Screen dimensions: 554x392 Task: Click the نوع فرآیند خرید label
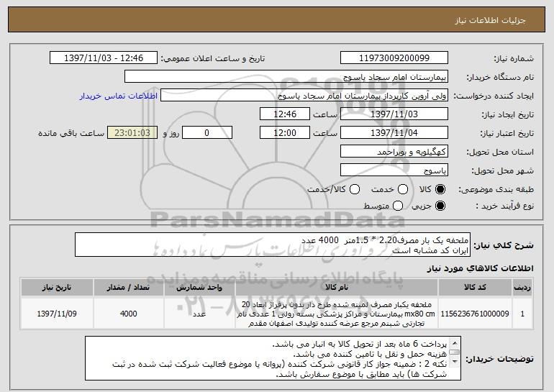coord(505,206)
